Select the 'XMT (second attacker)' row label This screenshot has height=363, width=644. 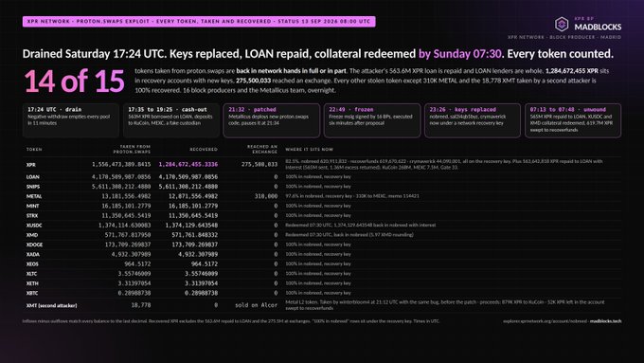(52, 305)
